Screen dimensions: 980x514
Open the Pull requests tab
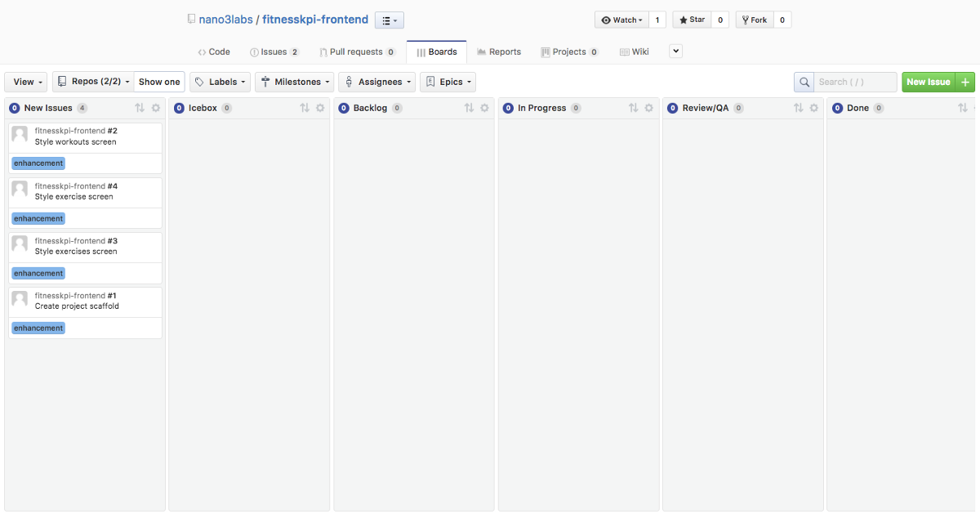coord(357,51)
